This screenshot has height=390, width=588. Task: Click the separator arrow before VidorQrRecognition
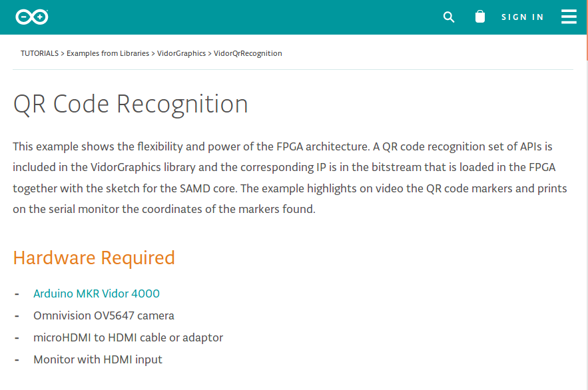click(x=210, y=53)
